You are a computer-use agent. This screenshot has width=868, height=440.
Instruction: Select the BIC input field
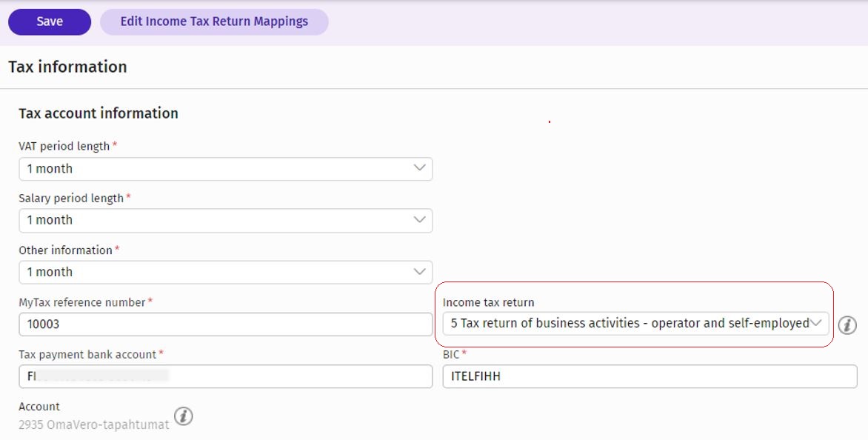[x=649, y=376]
